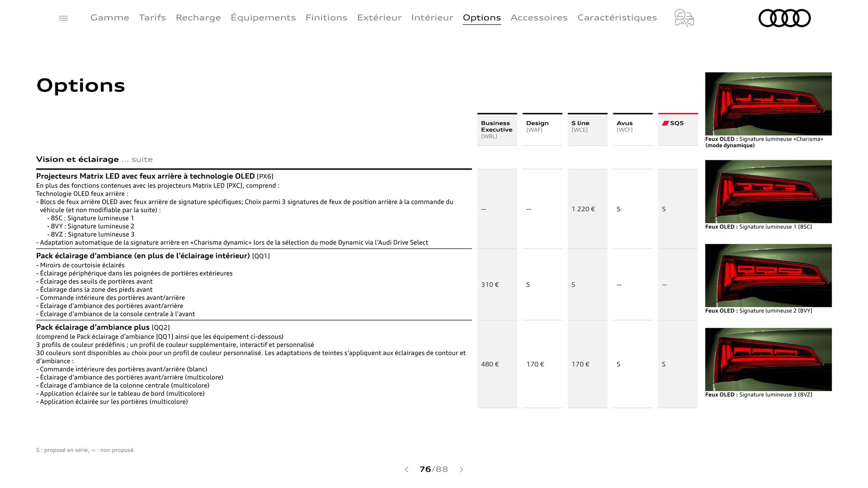Click the Application éclairée sur les portières line
The image size is (868, 488).
[x=112, y=402]
